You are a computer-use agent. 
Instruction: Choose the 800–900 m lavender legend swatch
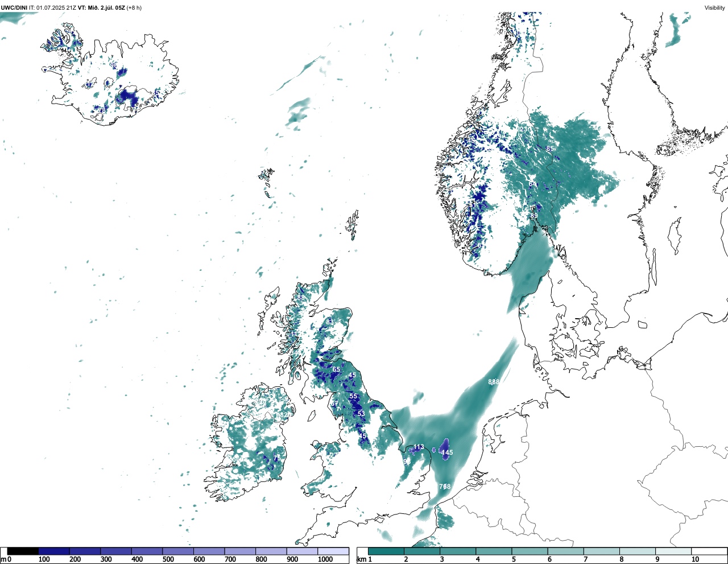click(x=271, y=551)
